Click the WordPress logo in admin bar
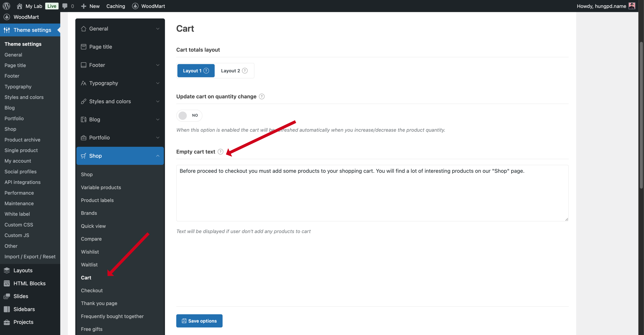This screenshot has width=644, height=335. [6, 6]
